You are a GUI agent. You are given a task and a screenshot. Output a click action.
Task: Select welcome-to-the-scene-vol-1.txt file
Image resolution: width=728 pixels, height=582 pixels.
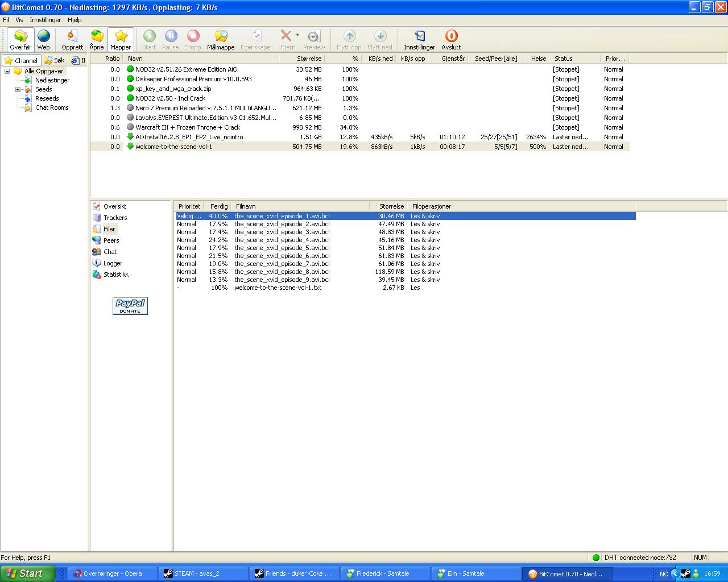pyautogui.click(x=406, y=288)
